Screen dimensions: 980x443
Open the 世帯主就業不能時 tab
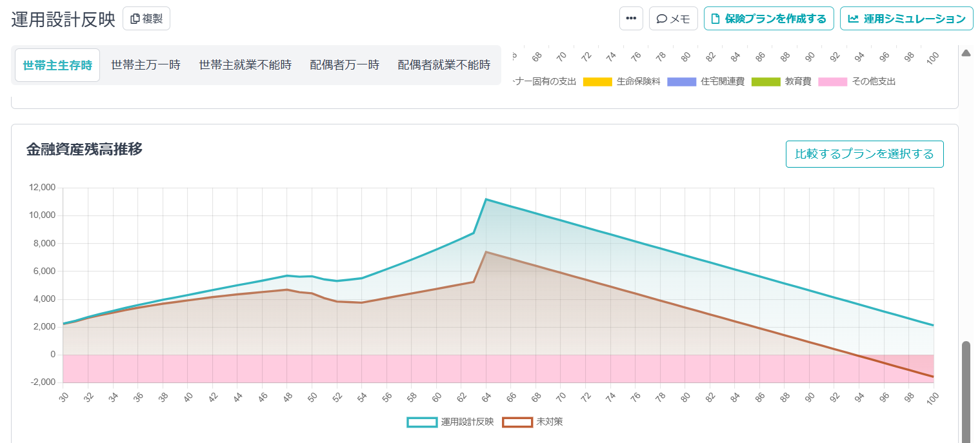click(245, 65)
